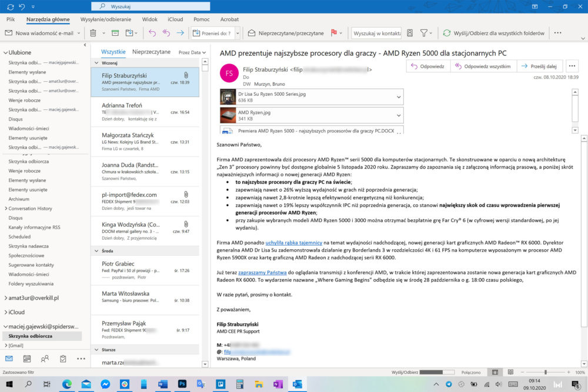Viewport: 588px width, 392px height.
Task: Click the Filter email funnel icon
Action: pyautogui.click(x=424, y=33)
